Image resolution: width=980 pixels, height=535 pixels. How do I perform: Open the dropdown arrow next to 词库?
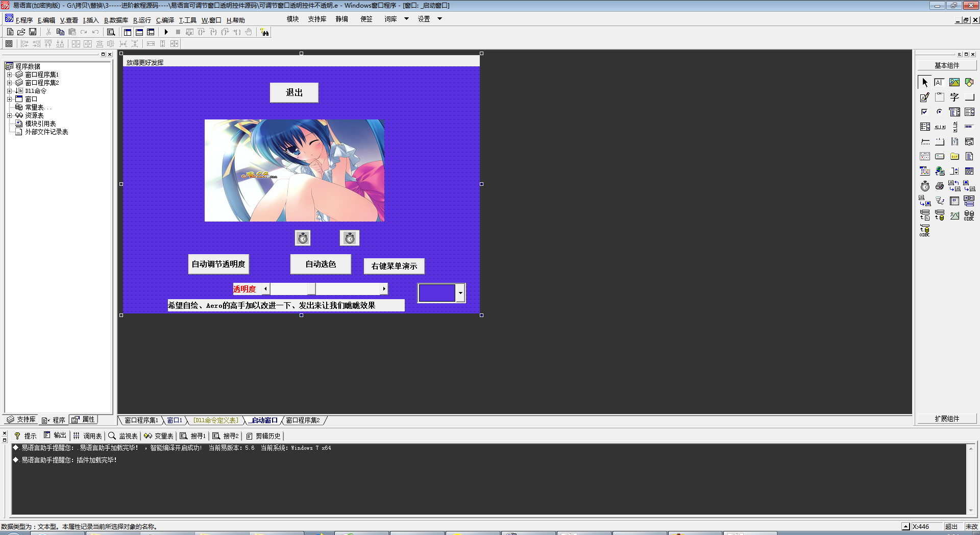(x=406, y=19)
